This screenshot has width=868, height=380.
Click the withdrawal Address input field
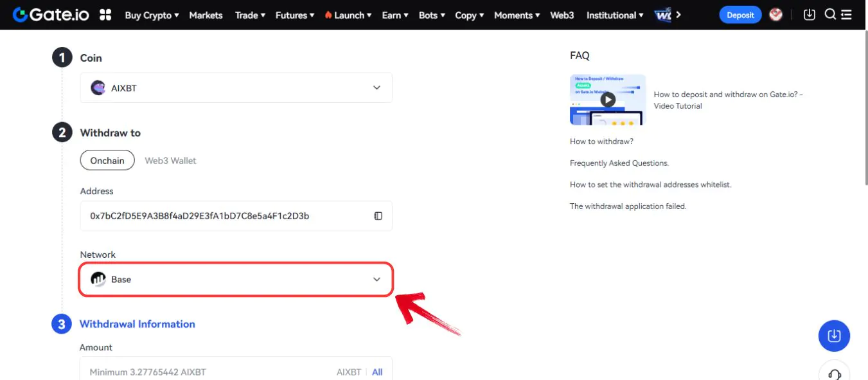(x=236, y=216)
